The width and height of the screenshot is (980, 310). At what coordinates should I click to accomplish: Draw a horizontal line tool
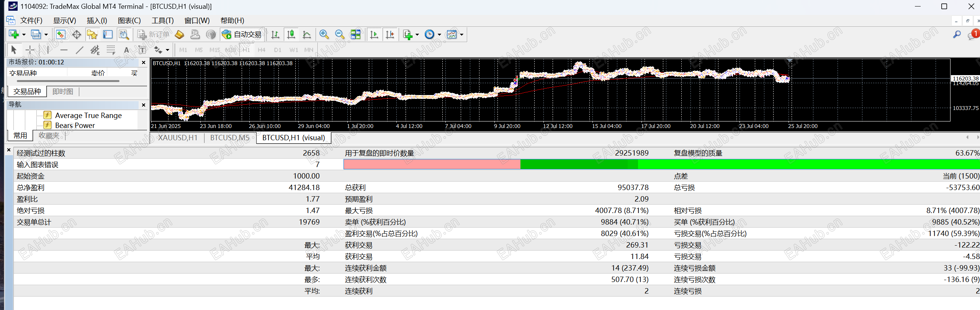64,50
